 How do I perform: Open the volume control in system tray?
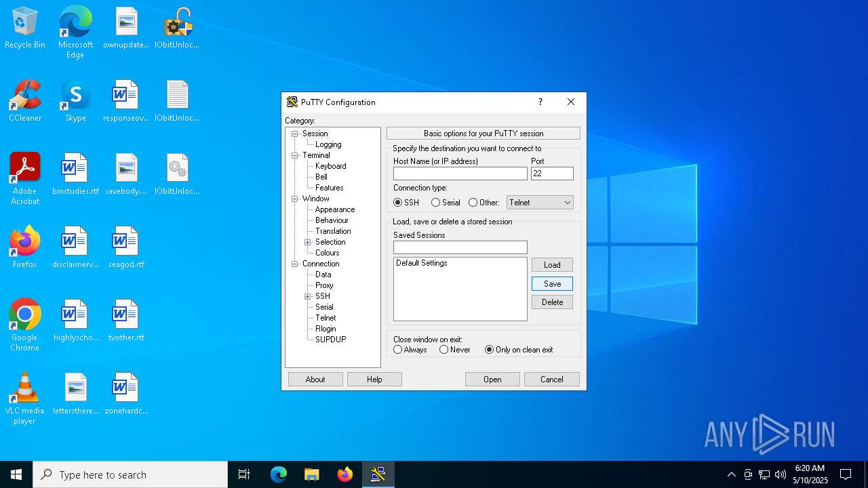pos(780,474)
